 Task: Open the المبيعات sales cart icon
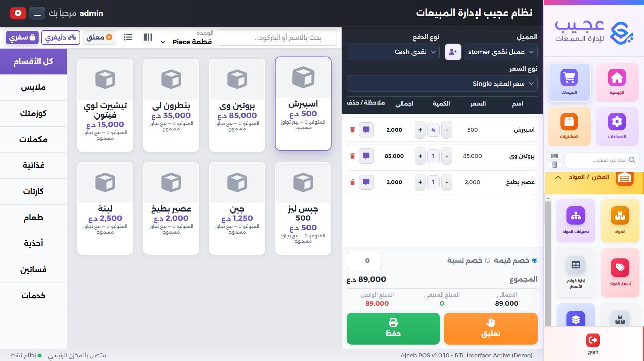569,82
